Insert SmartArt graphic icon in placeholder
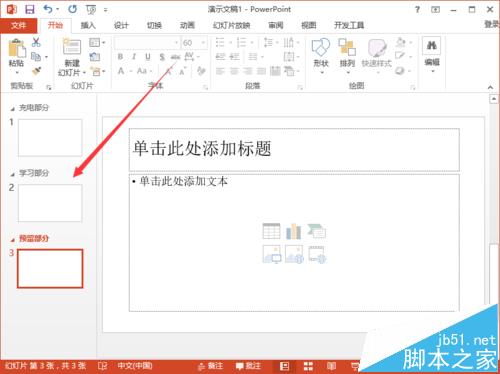The image size is (500, 374). point(316,231)
